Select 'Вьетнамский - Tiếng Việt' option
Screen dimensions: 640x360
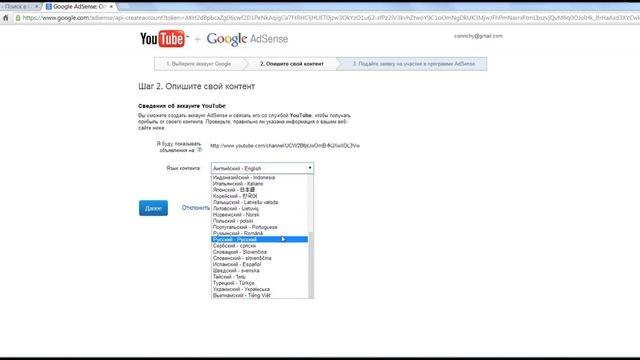(x=260, y=295)
